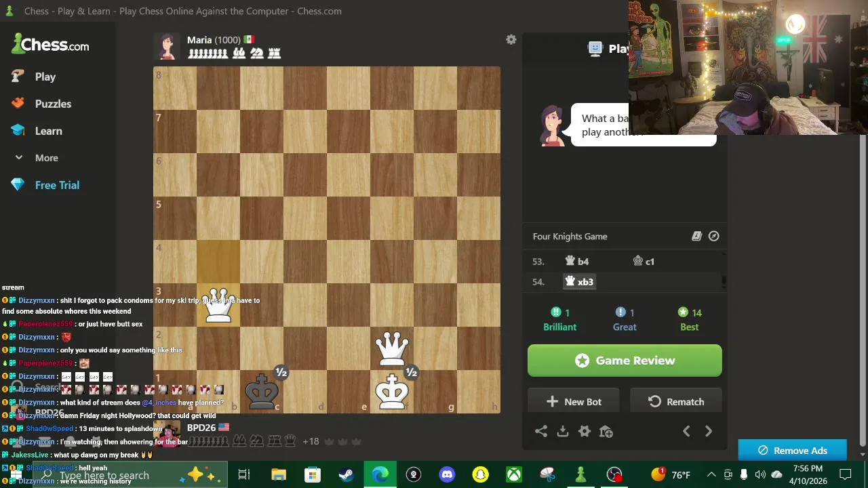Click the 76°F weather widget

click(x=671, y=474)
